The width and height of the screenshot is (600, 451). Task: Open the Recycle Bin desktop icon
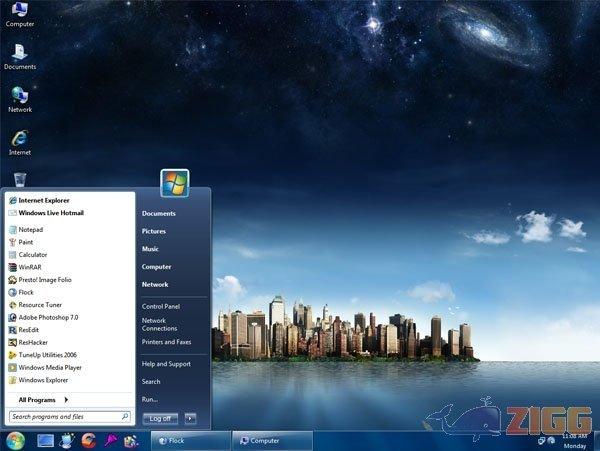click(20, 180)
